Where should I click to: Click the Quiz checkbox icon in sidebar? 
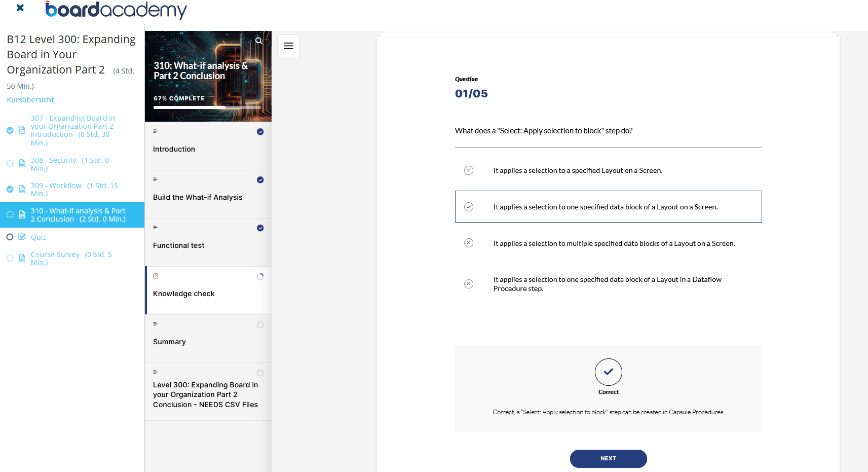coord(22,237)
